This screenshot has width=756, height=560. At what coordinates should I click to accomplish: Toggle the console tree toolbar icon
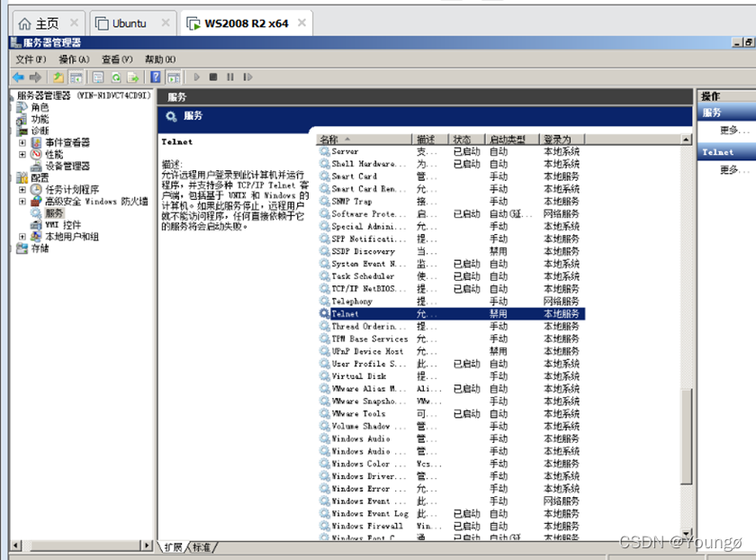tap(76, 77)
